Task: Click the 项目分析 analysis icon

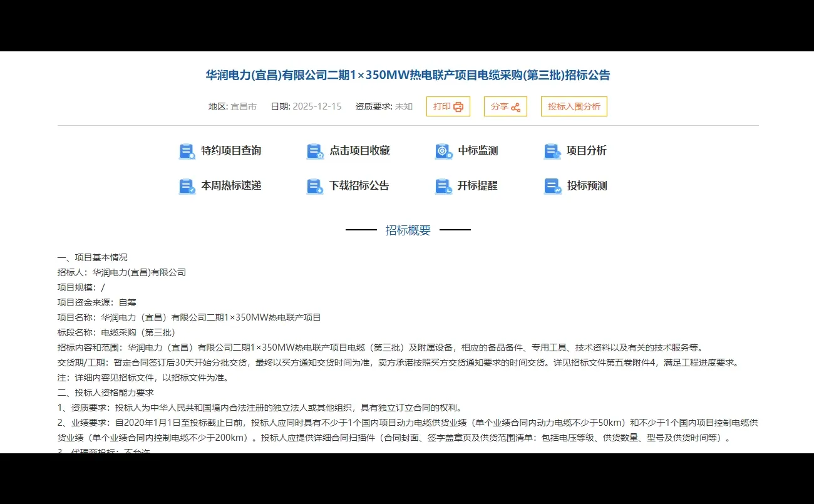Action: (552, 151)
